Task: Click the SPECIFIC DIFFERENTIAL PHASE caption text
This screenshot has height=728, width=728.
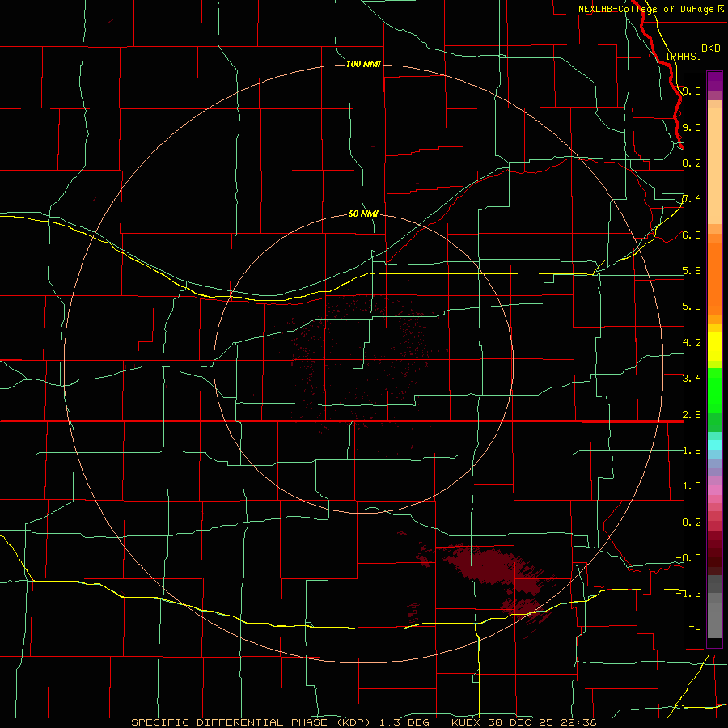Action: click(x=229, y=722)
